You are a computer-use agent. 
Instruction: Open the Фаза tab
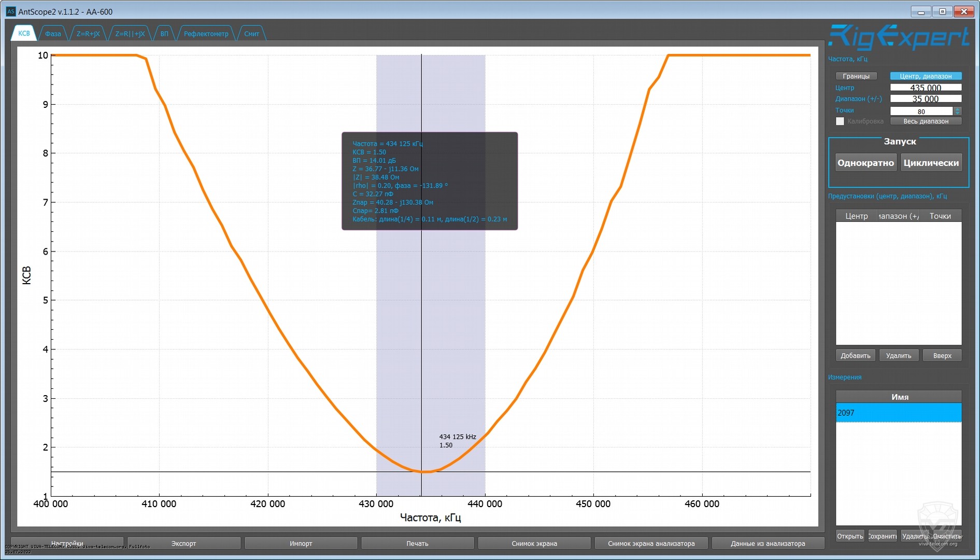tap(53, 34)
